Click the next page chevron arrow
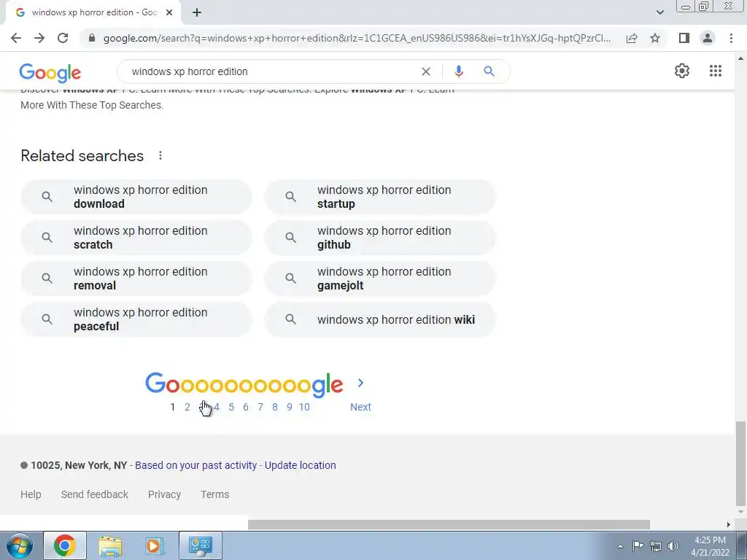Viewport: 747px width, 560px height. [360, 383]
